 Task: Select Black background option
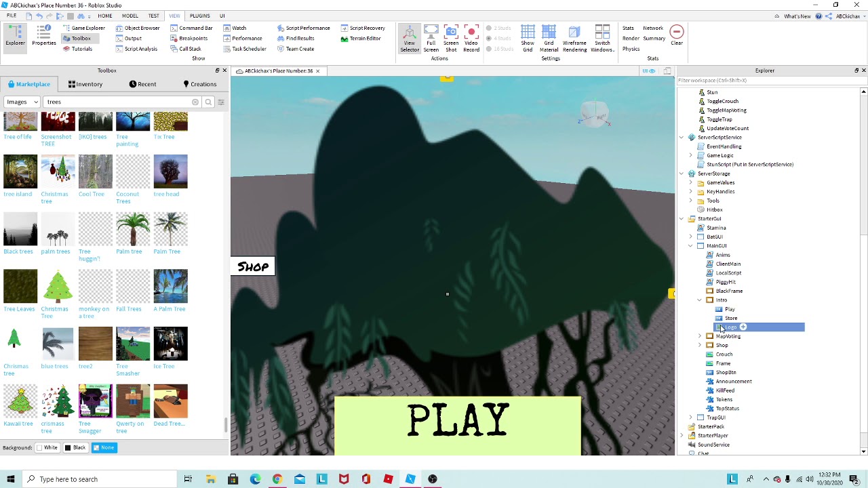pos(75,447)
